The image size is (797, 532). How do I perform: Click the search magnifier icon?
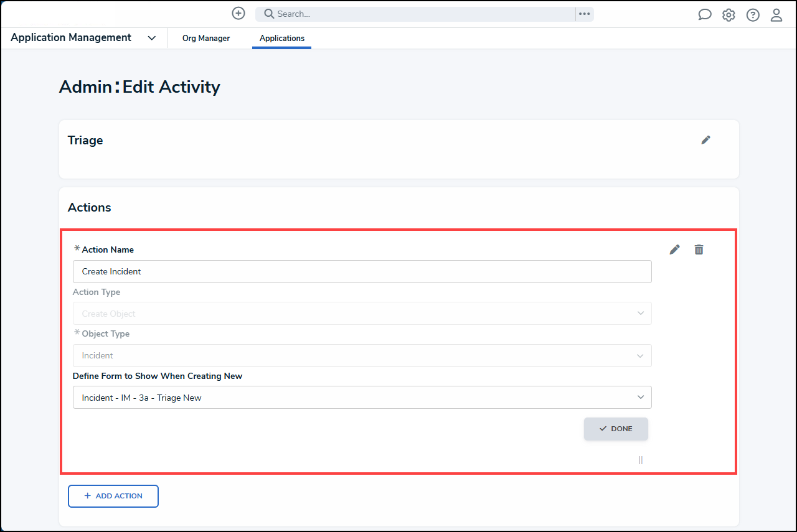(269, 14)
